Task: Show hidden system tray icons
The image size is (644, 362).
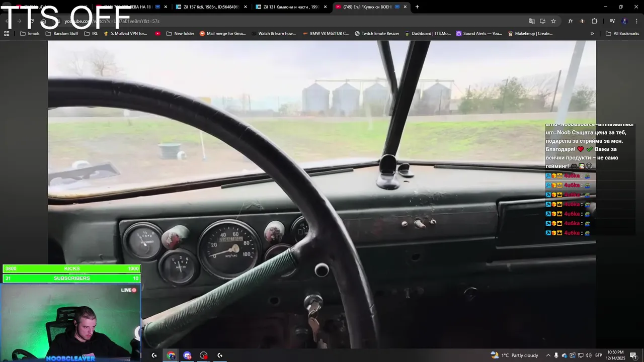Action: pos(548,355)
